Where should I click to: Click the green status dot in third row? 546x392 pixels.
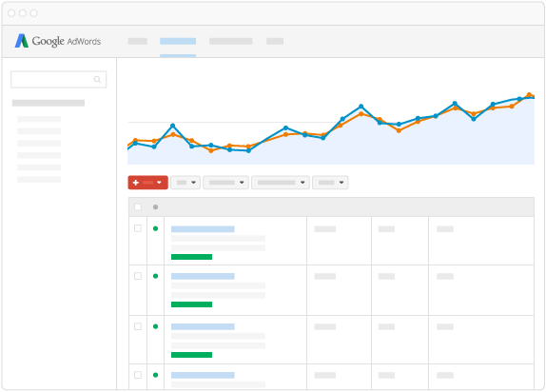156,326
